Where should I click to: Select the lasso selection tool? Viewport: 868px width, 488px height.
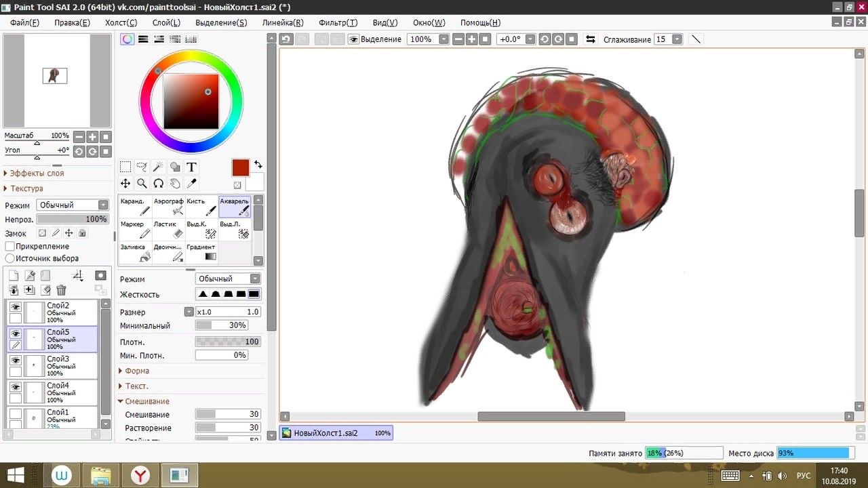tap(142, 167)
